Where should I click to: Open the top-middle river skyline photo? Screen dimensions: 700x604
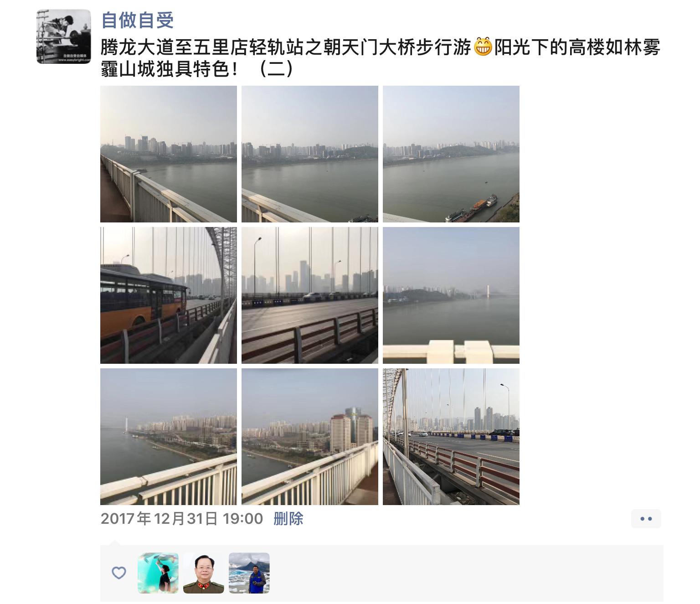pos(310,154)
